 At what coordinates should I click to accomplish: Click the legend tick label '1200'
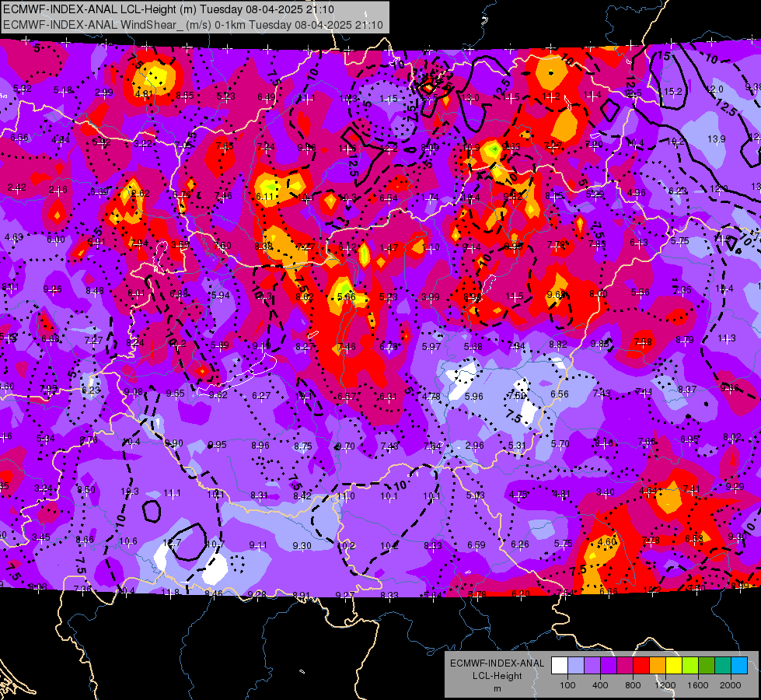665,685
